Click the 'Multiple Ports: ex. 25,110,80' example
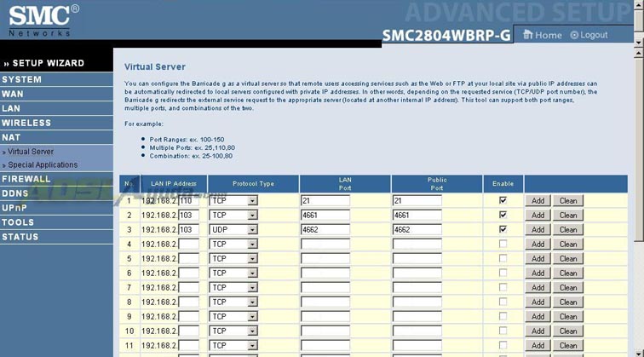Screen dimensions: 644x357 click(193, 147)
